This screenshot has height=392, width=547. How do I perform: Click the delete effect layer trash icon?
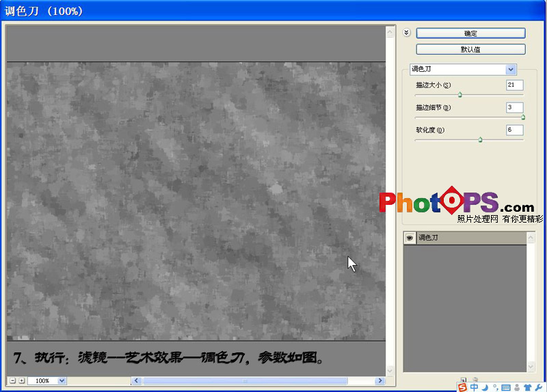[x=475, y=380]
